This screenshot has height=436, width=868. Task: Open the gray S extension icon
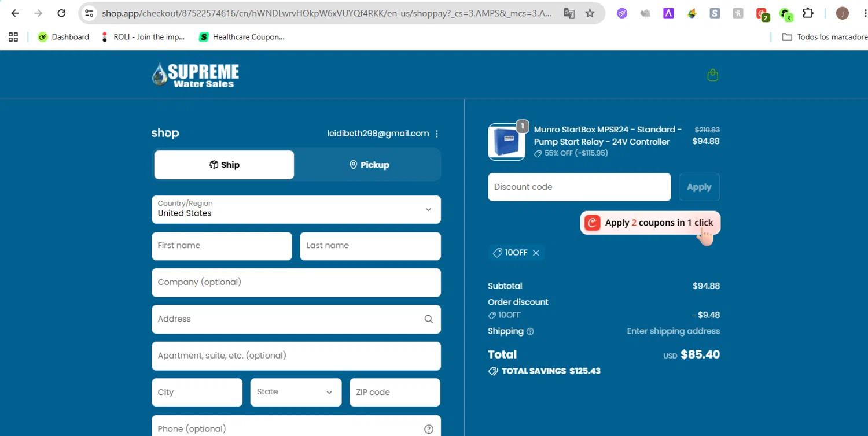(x=715, y=13)
